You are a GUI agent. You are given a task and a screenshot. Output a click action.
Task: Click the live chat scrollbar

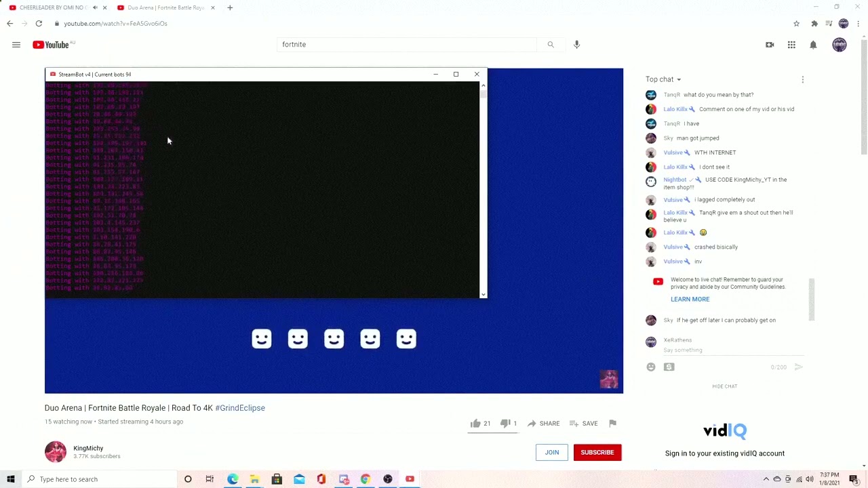pyautogui.click(x=811, y=300)
